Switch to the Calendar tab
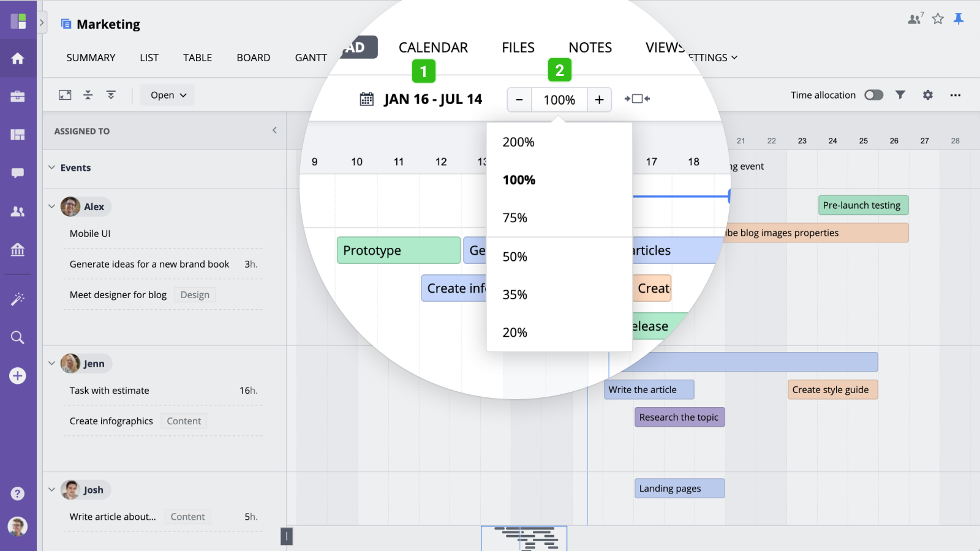 (x=433, y=48)
